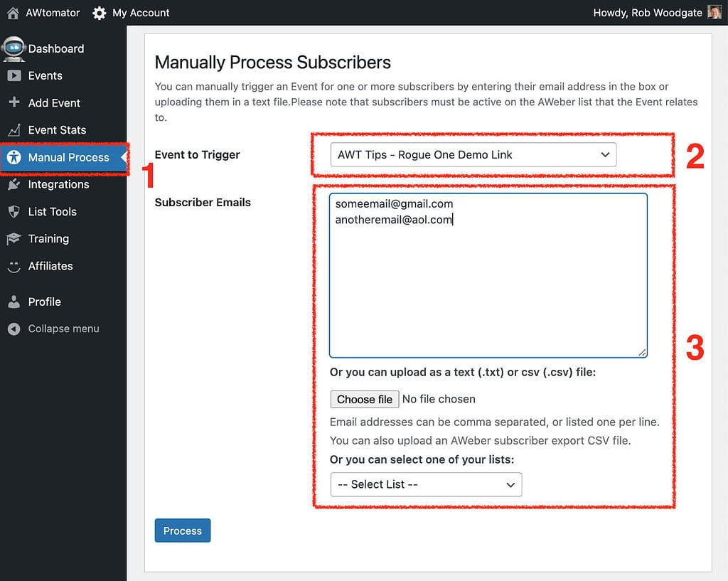This screenshot has height=581, width=728.
Task: Click anotheremail@aol.com line in textarea
Action: 394,220
